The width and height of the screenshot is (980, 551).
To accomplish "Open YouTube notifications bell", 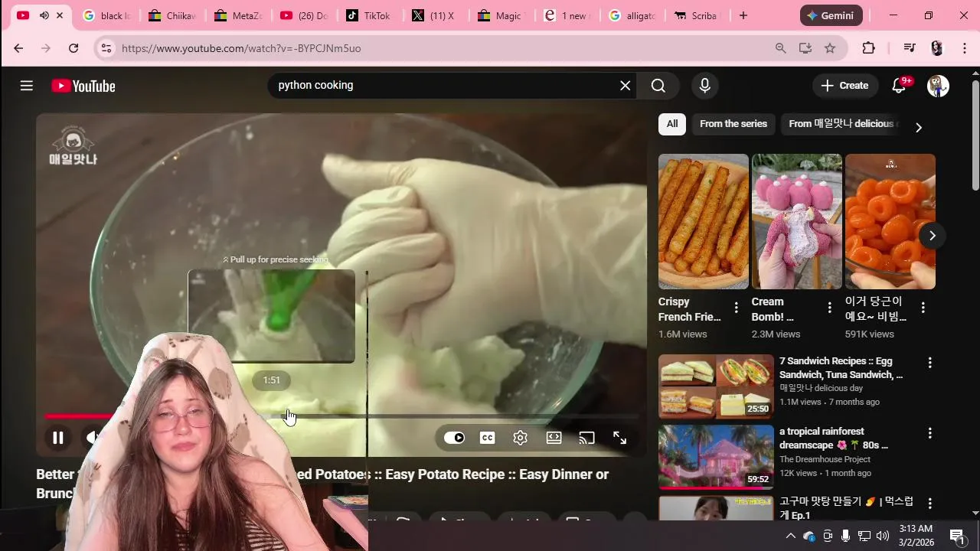I will pyautogui.click(x=900, y=86).
